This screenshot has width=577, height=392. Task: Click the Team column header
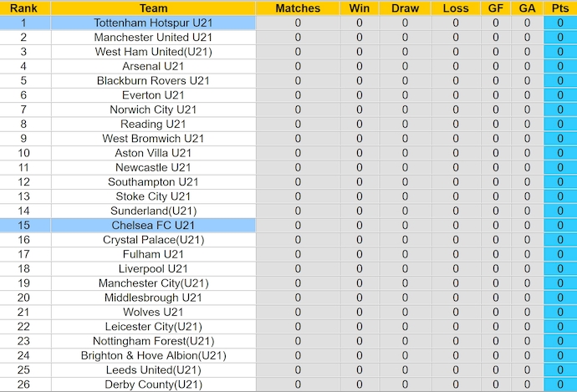153,8
